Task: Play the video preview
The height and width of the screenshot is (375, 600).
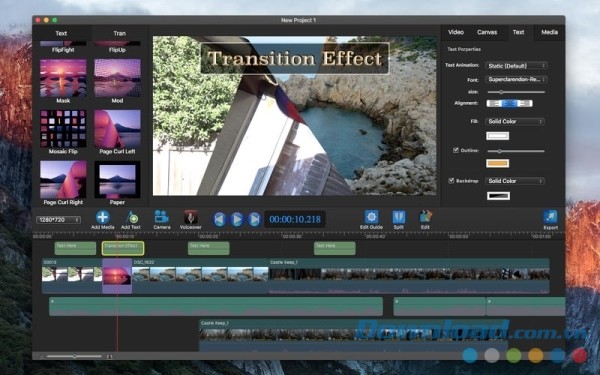Action: [237, 219]
